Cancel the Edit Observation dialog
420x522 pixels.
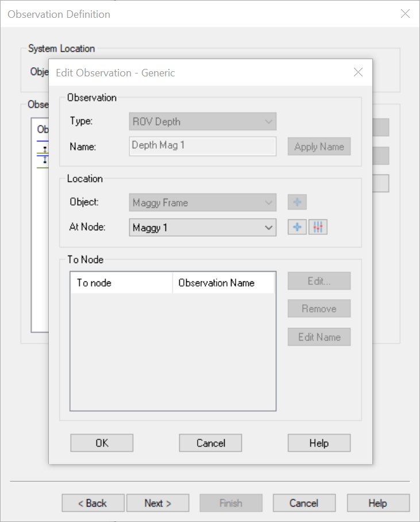210,443
